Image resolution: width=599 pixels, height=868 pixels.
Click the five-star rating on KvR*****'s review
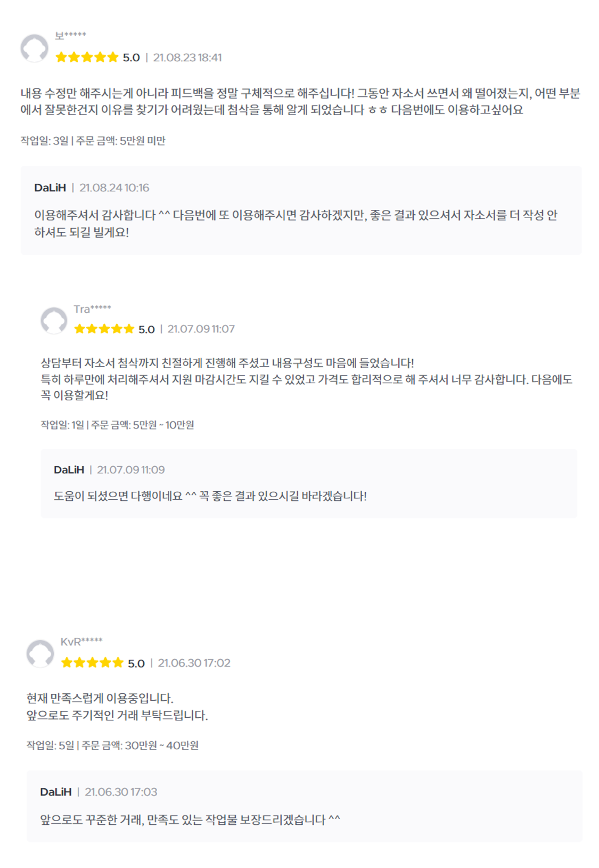92,663
